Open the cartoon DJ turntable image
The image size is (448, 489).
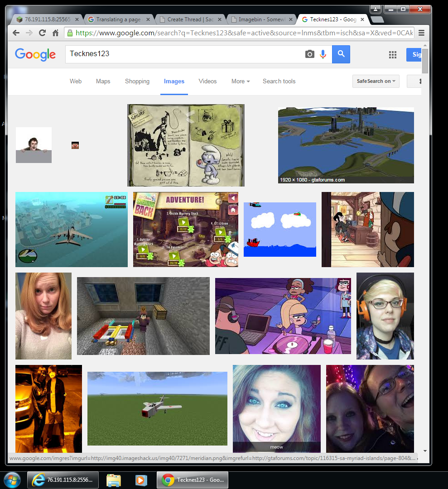click(283, 316)
